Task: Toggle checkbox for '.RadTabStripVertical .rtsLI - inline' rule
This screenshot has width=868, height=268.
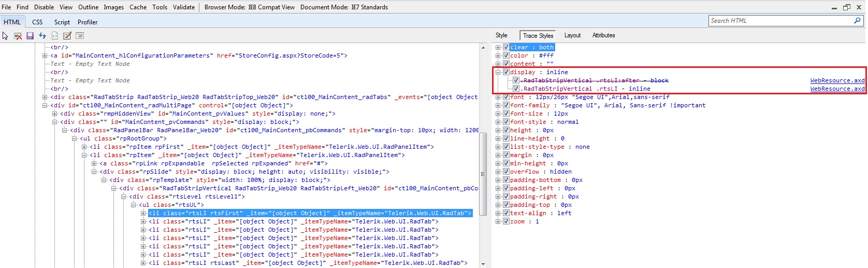Action: tap(516, 89)
